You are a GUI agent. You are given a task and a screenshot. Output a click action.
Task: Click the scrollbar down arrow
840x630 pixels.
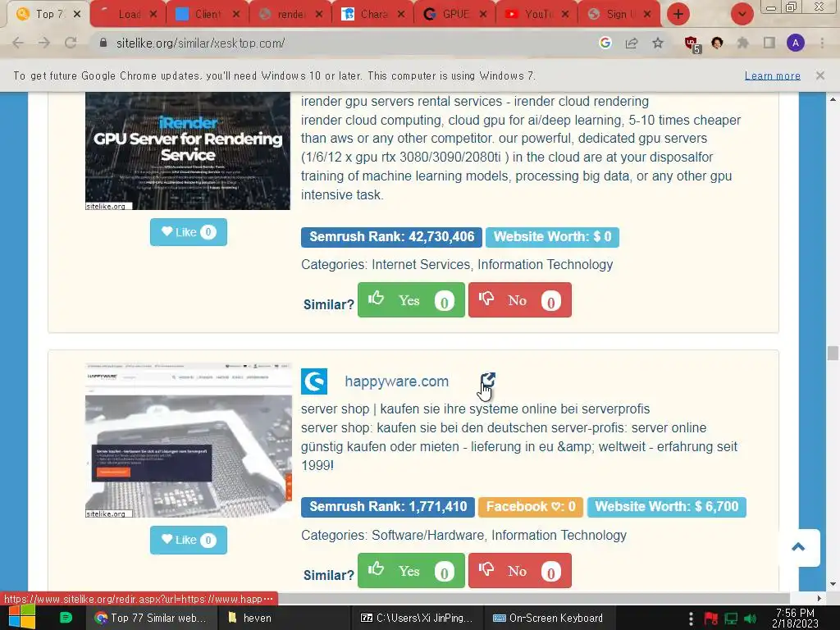[833, 584]
